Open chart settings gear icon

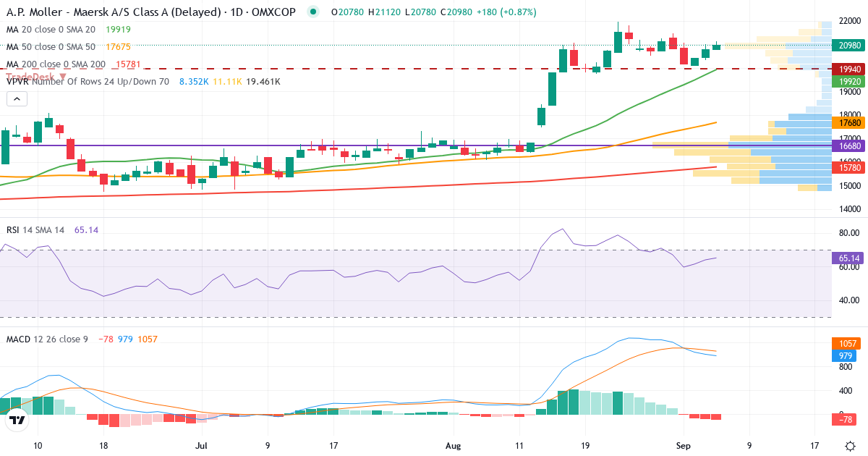pos(850,445)
